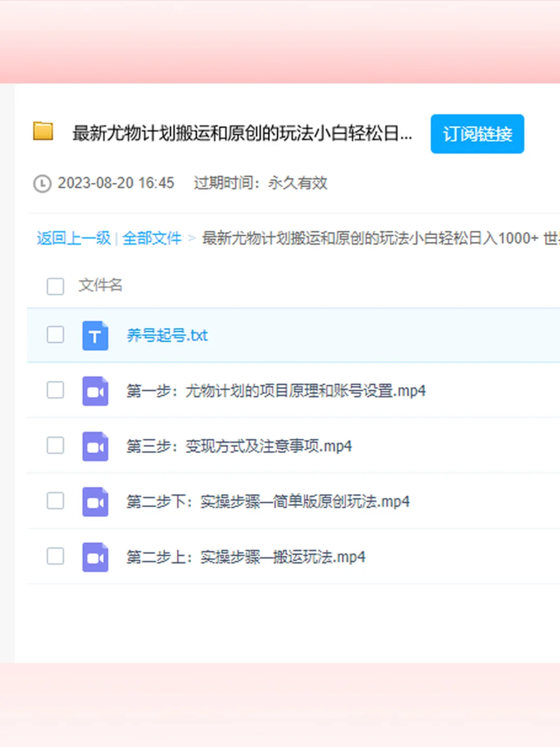Image resolution: width=560 pixels, height=747 pixels.
Task: Select the checkbox for 第二步上 mp4 file
Action: (55, 556)
